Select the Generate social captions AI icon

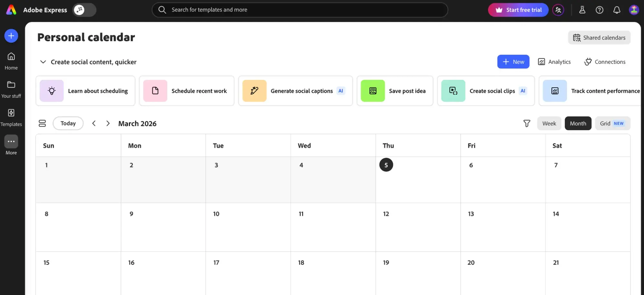tap(254, 90)
